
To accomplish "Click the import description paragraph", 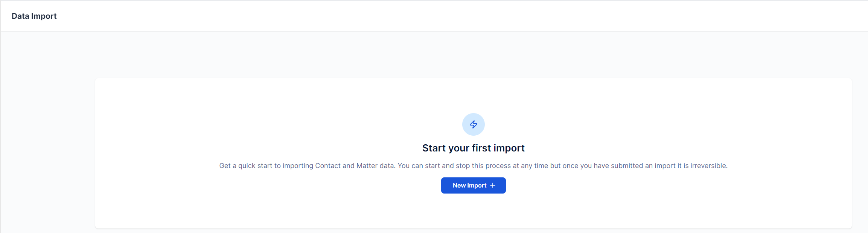I will coord(474,166).
